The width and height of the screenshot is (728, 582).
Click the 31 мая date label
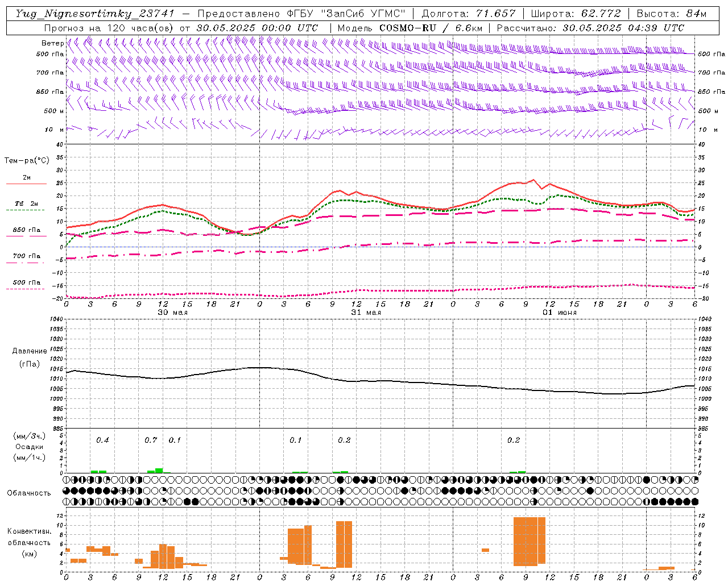[366, 313]
